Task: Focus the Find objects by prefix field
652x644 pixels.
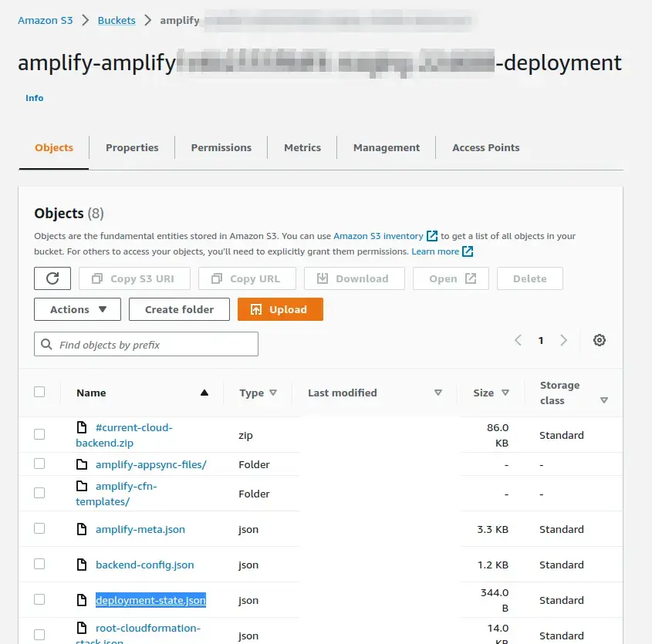Action: (x=146, y=344)
